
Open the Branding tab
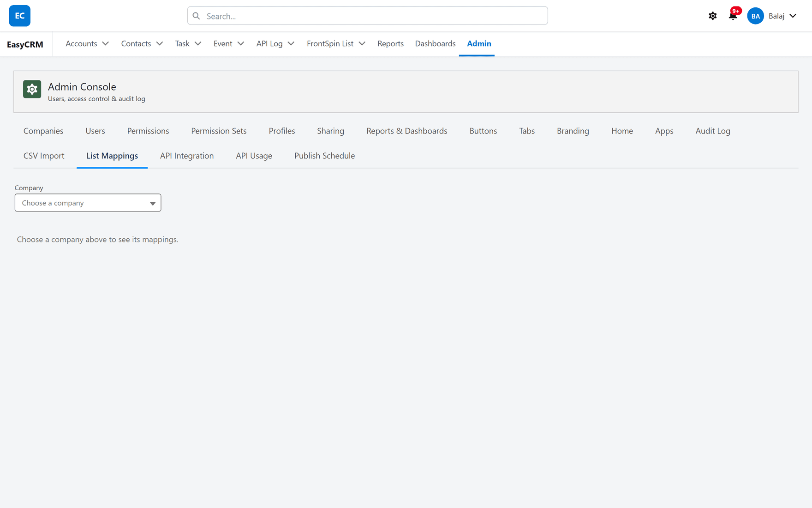pyautogui.click(x=573, y=131)
